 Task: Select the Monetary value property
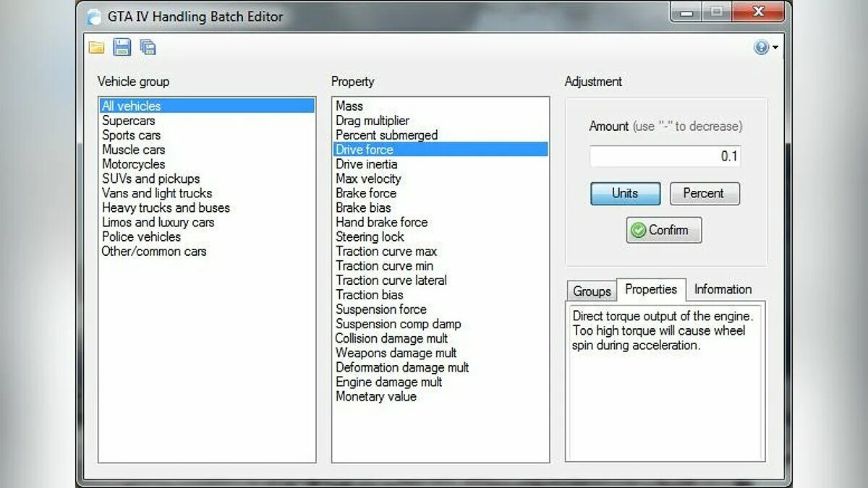(441, 396)
